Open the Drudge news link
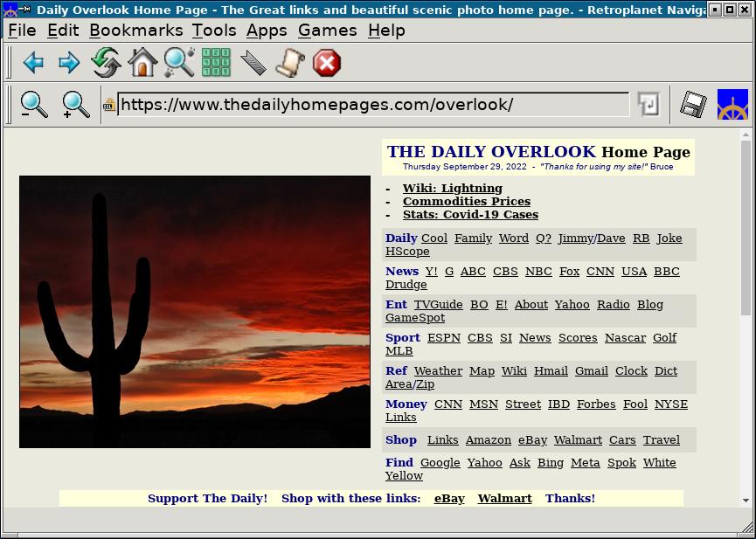The width and height of the screenshot is (756, 539). tap(406, 285)
